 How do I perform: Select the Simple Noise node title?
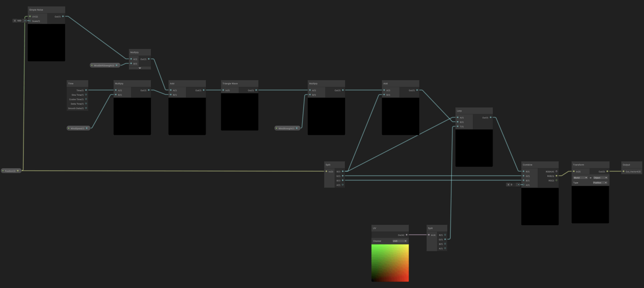36,10
